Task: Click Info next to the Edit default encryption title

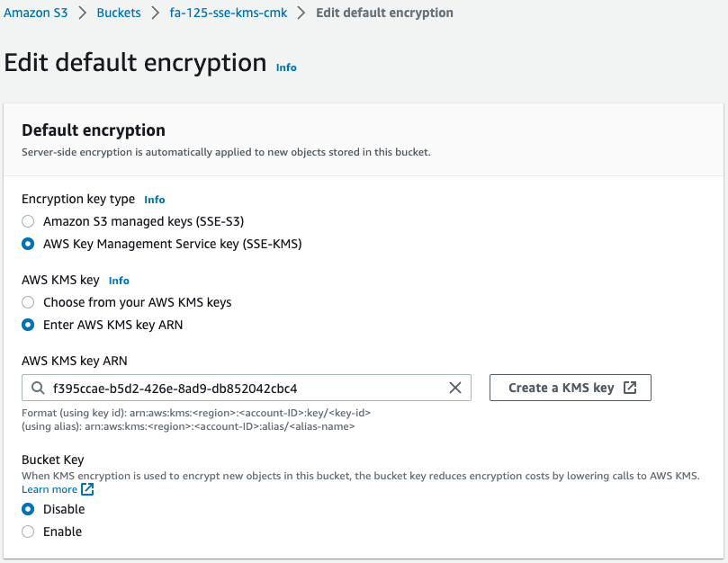Action: tap(285, 67)
